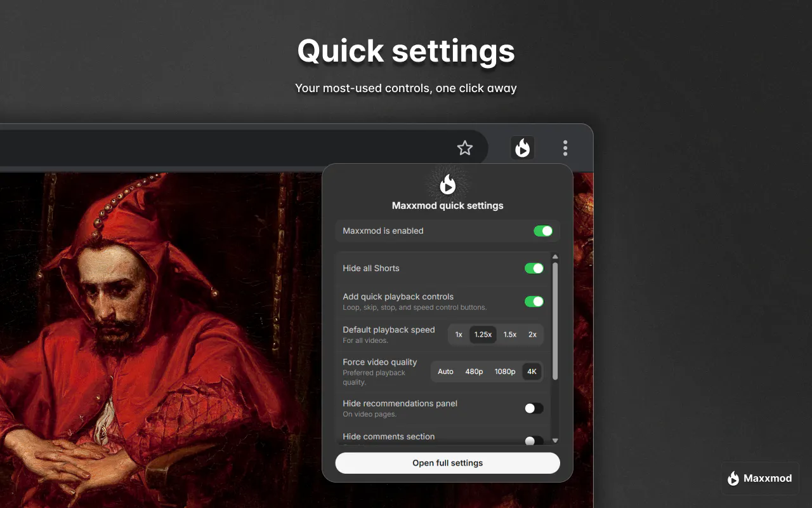
Task: Click the bookmark star icon
Action: [465, 148]
